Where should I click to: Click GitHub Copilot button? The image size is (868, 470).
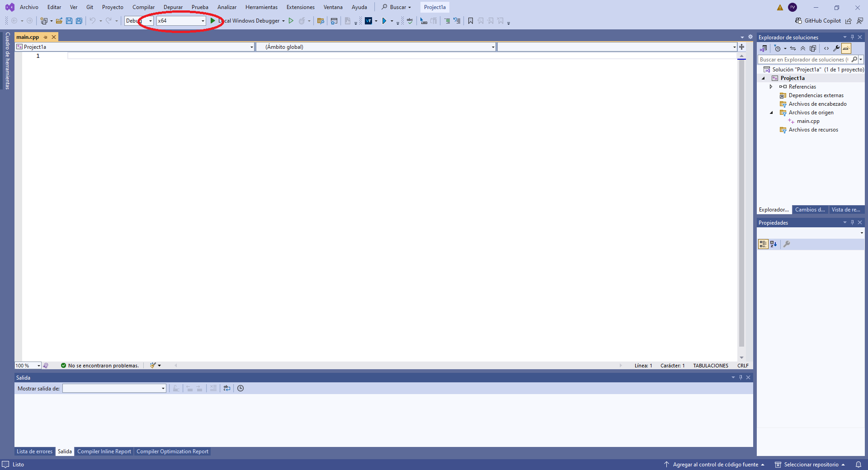818,21
